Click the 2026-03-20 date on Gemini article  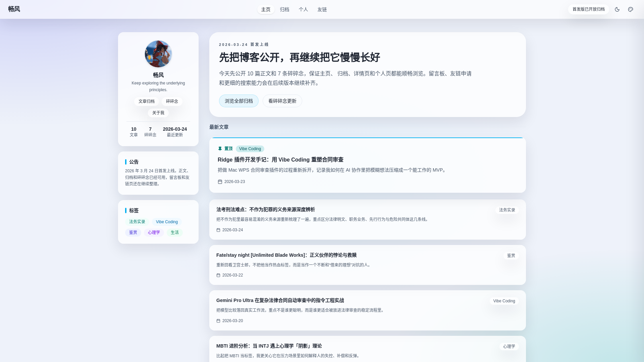point(232,321)
